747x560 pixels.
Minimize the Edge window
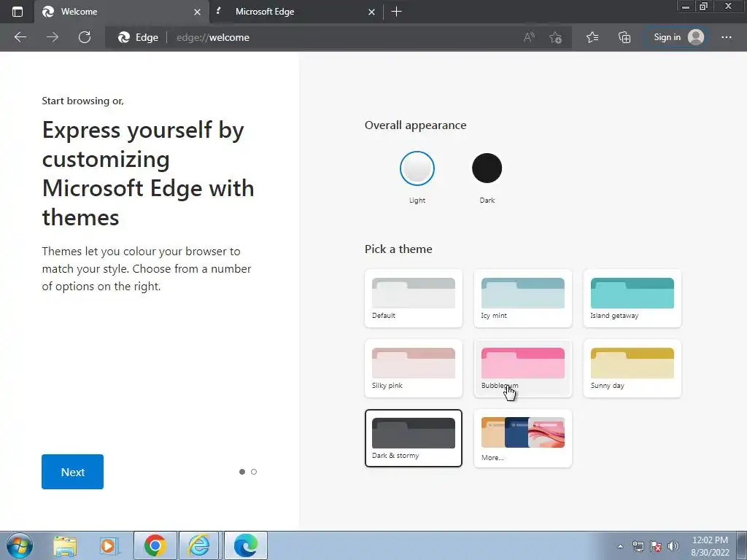pyautogui.click(x=686, y=7)
